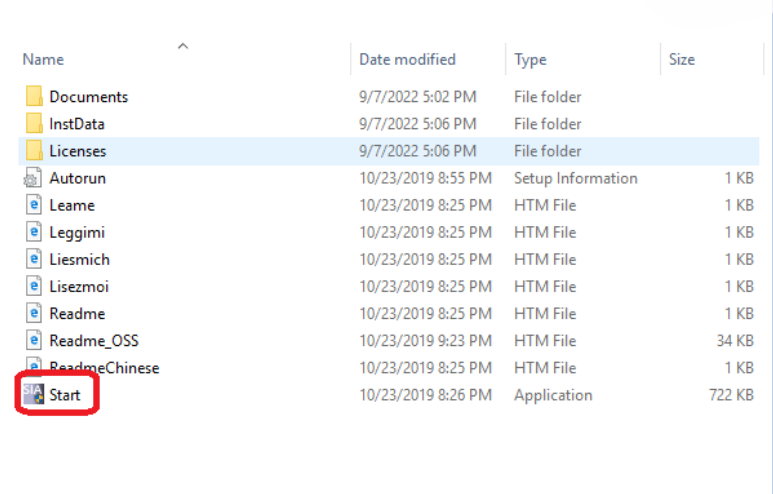Sort by Date modified column header
This screenshot has width=773, height=494.
(407, 60)
